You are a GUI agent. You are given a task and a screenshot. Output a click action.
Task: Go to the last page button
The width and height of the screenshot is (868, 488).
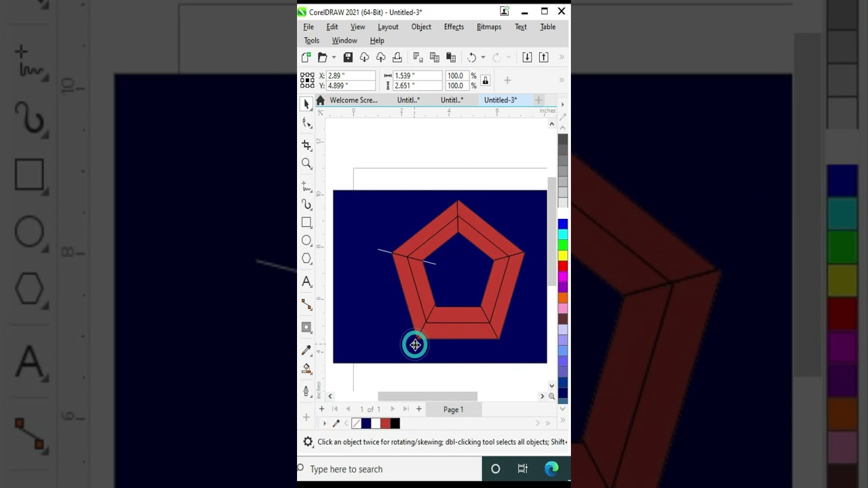point(406,409)
